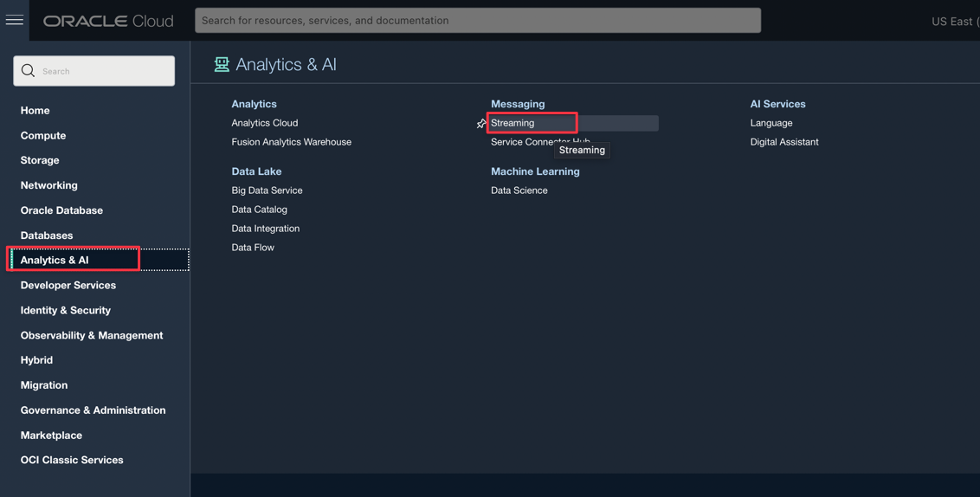Select Governance & Administration menu item
The image size is (980, 497).
[x=93, y=410]
